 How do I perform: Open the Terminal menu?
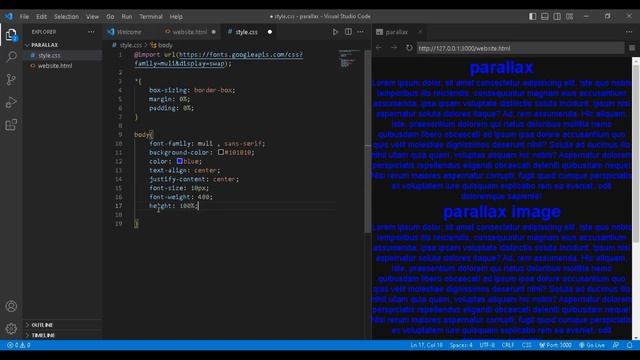tap(151, 17)
